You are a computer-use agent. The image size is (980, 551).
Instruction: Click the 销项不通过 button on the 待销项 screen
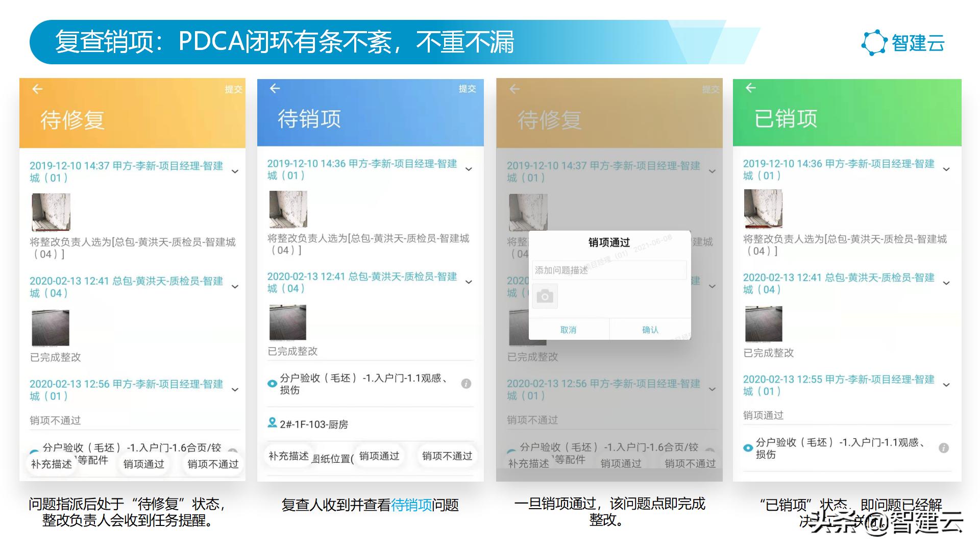pos(447,456)
